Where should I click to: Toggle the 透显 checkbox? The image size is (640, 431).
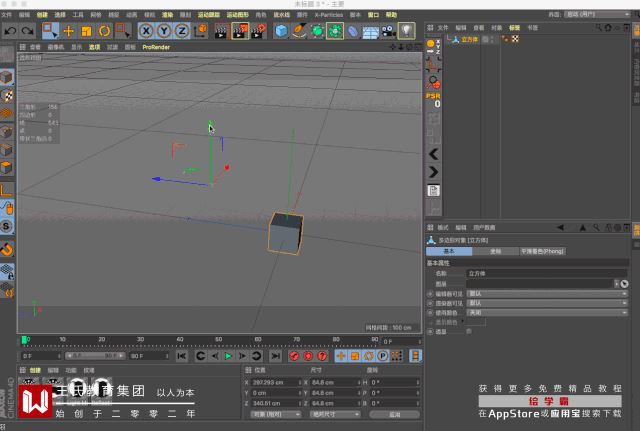[469, 331]
